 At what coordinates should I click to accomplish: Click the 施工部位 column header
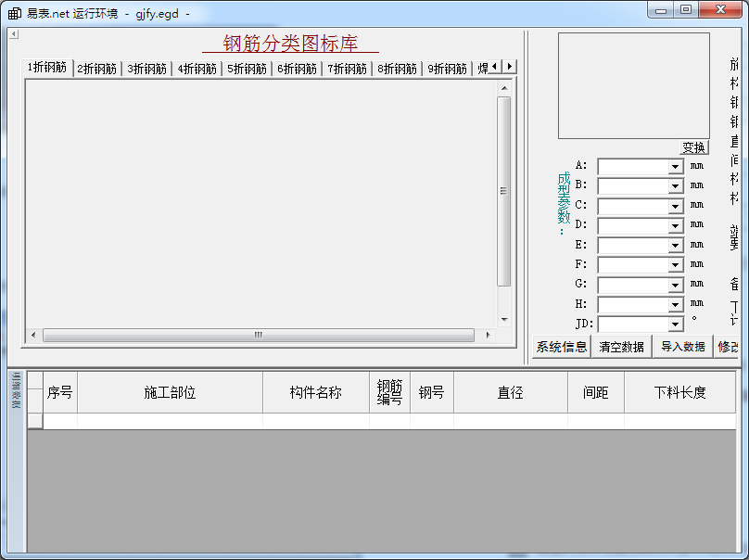[x=170, y=392]
